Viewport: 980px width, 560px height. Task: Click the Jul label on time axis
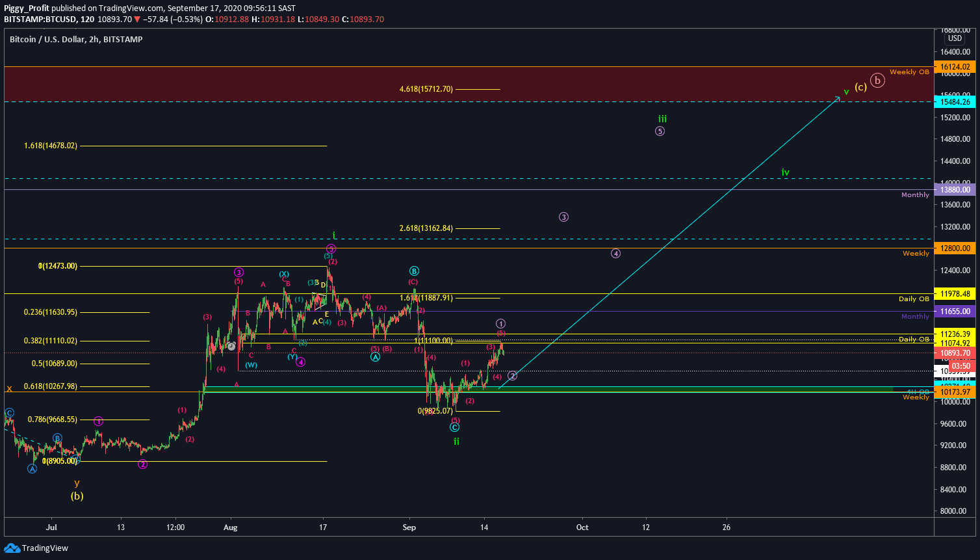(x=52, y=527)
